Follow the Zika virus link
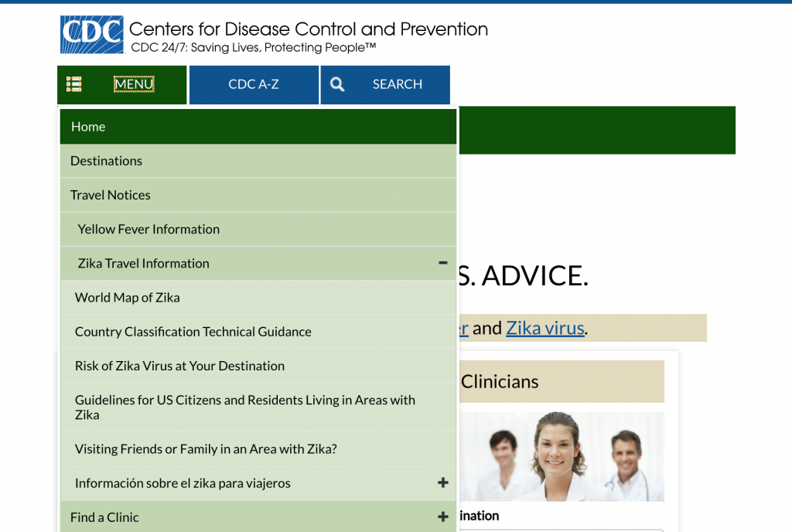Viewport: 792px width, 532px height. coord(544,328)
